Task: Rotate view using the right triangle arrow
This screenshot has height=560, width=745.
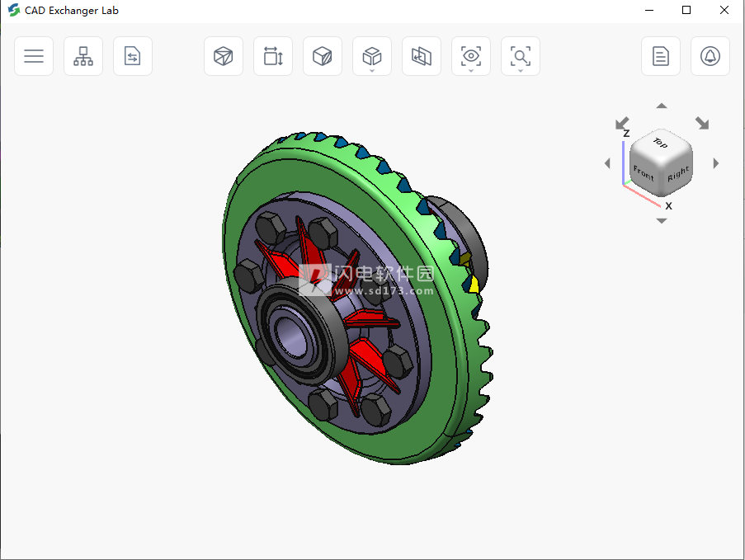Action: [x=716, y=163]
